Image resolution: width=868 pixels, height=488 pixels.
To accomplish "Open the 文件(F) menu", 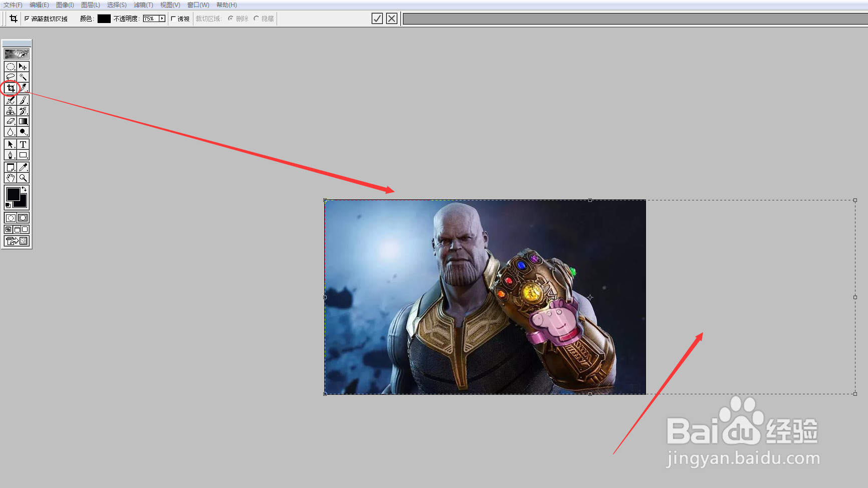I will click(13, 5).
